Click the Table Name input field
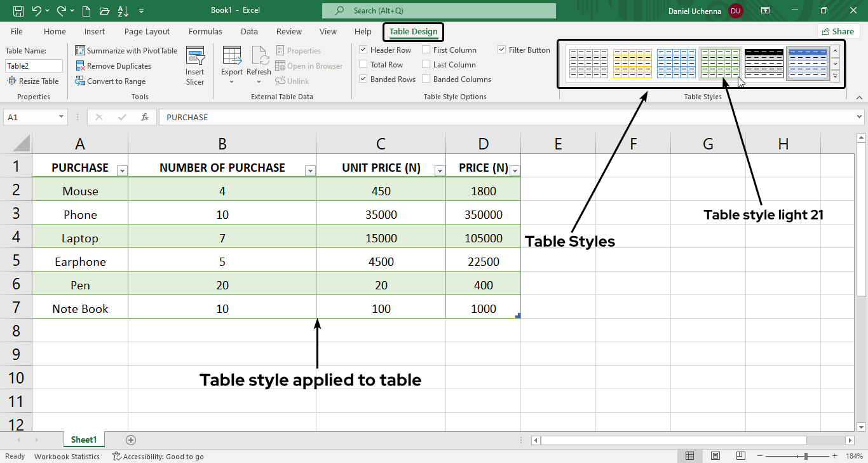 coord(34,66)
